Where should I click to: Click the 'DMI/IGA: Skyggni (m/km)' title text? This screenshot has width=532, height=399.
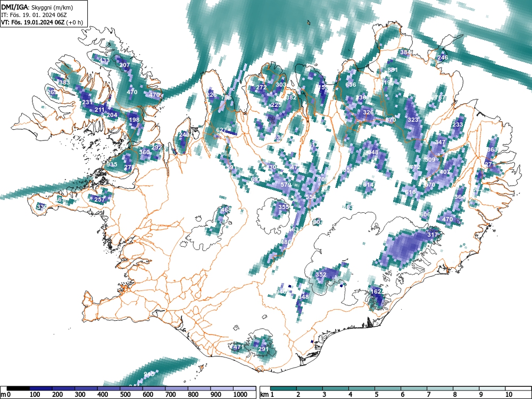click(x=37, y=7)
